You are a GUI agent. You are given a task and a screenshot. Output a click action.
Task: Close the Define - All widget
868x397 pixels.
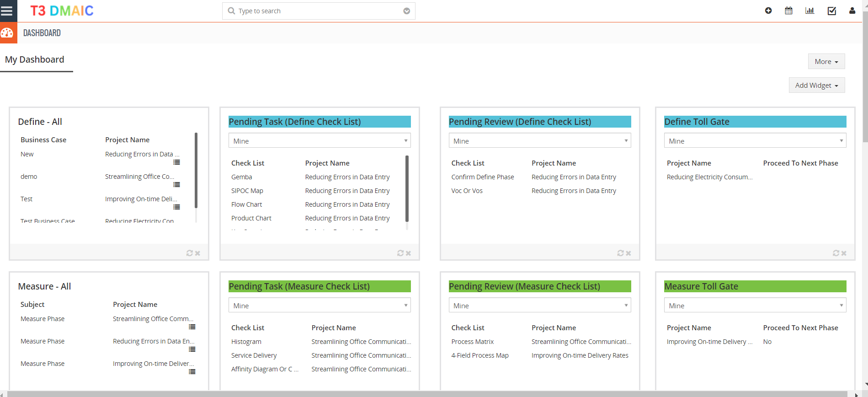[197, 253]
